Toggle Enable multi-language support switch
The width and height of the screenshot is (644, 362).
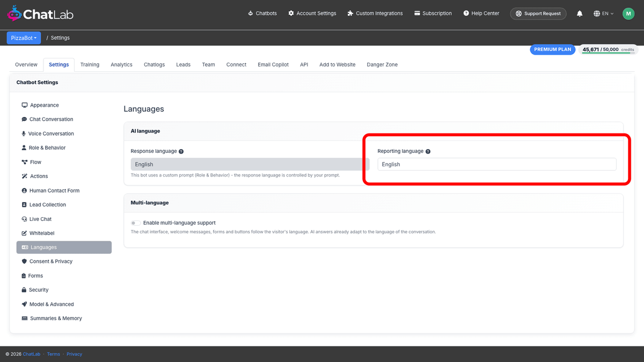coord(136,223)
